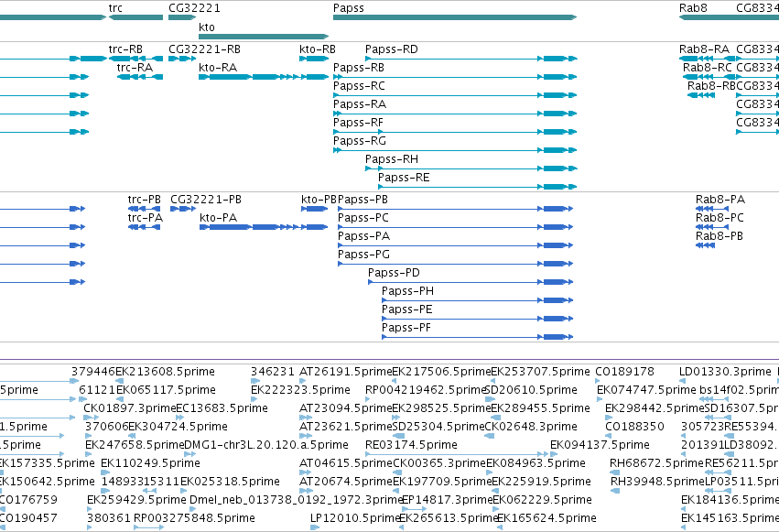Viewport: 779px width, 532px height.
Task: Click the CO189178 EST label
Action: coord(624,372)
